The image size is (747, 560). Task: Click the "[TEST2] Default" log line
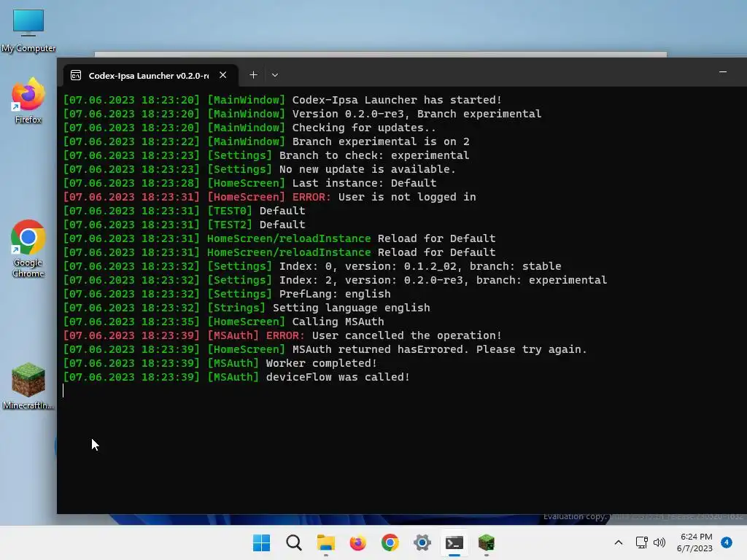click(x=184, y=225)
